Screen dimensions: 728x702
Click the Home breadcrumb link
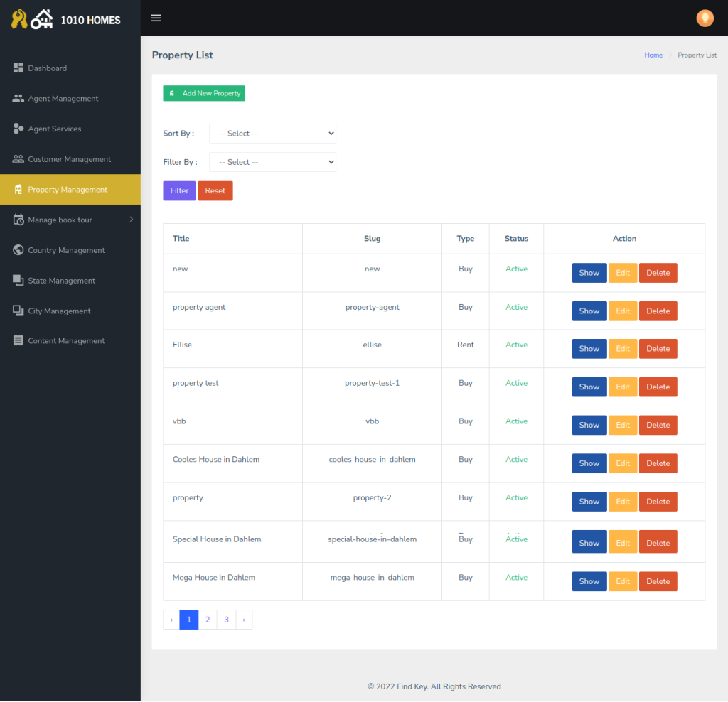coord(653,55)
